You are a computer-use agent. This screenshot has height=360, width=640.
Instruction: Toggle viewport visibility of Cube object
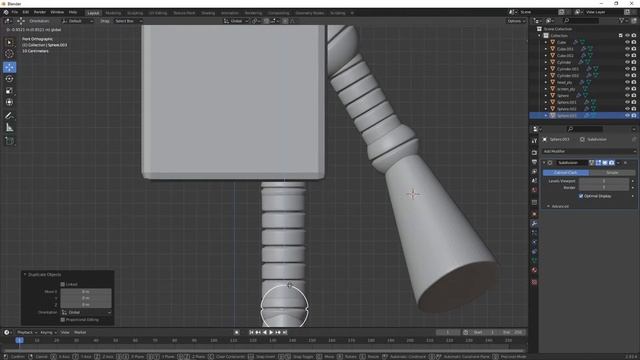point(627,42)
